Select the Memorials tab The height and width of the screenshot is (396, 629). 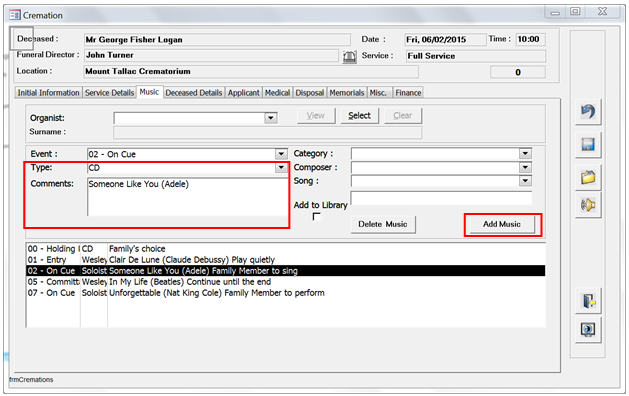[347, 93]
